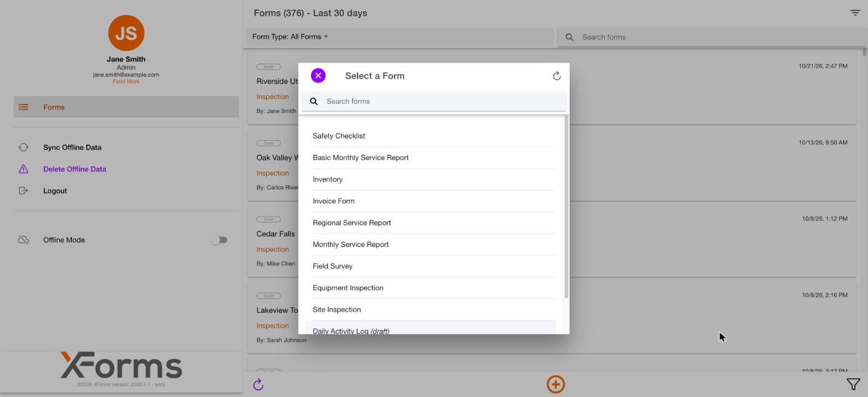Toggle the Offline Mode switch
868x397 pixels.
(219, 240)
